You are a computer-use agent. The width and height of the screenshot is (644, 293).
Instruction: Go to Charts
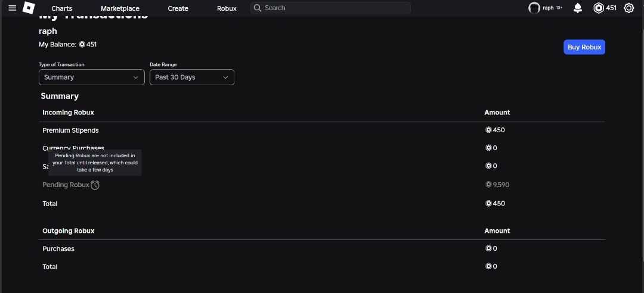tap(61, 8)
